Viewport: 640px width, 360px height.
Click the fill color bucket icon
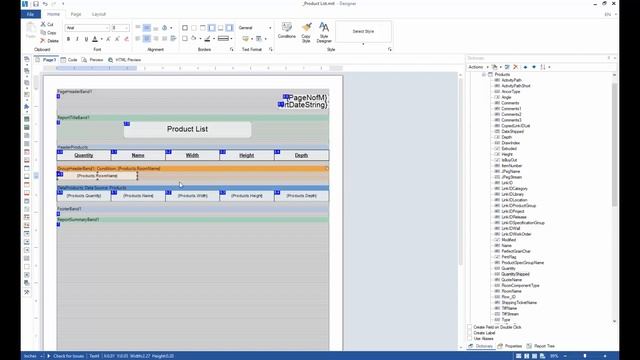click(194, 39)
